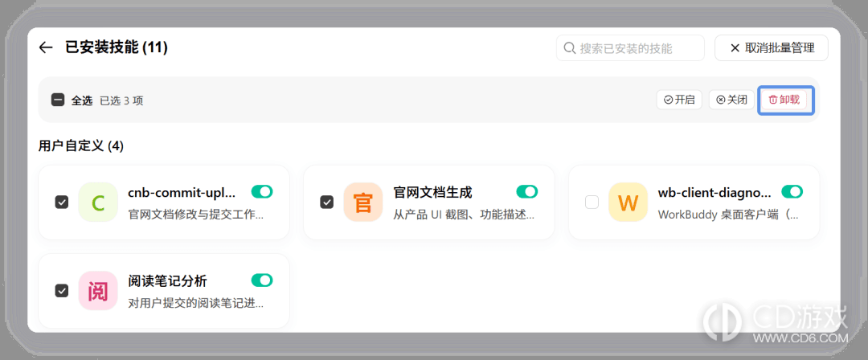Open the 官网文档生成 skill card title
The width and height of the screenshot is (868, 360).
pyautogui.click(x=432, y=192)
